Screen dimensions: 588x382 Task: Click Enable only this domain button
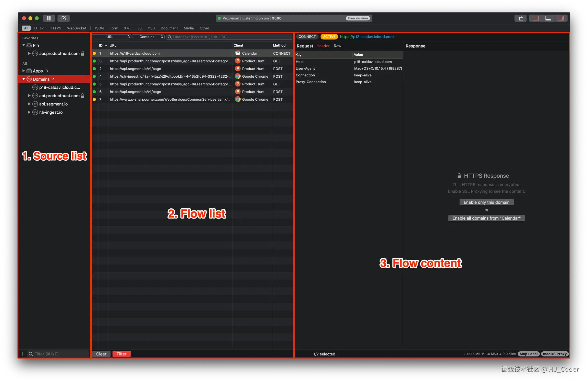(486, 202)
